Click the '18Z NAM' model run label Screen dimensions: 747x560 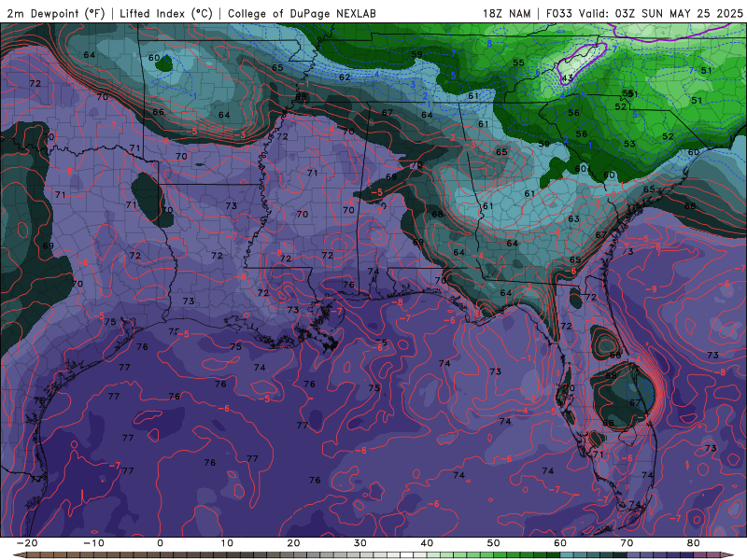coord(507,13)
